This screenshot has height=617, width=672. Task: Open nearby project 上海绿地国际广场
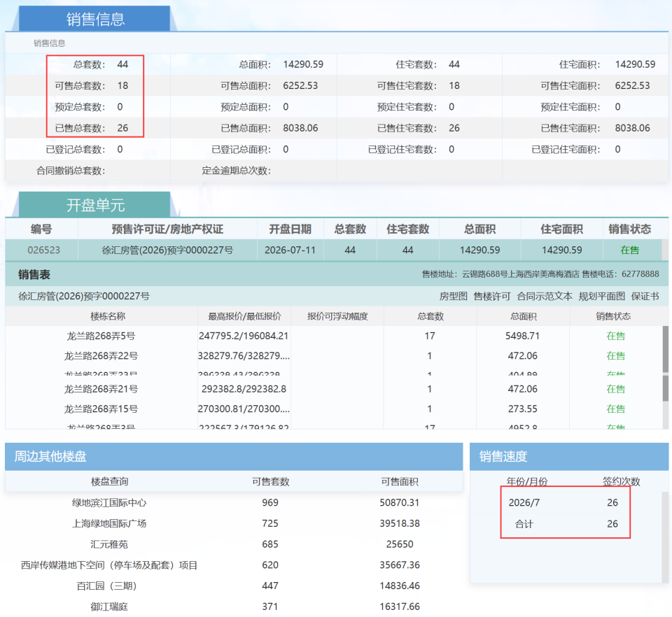(109, 523)
